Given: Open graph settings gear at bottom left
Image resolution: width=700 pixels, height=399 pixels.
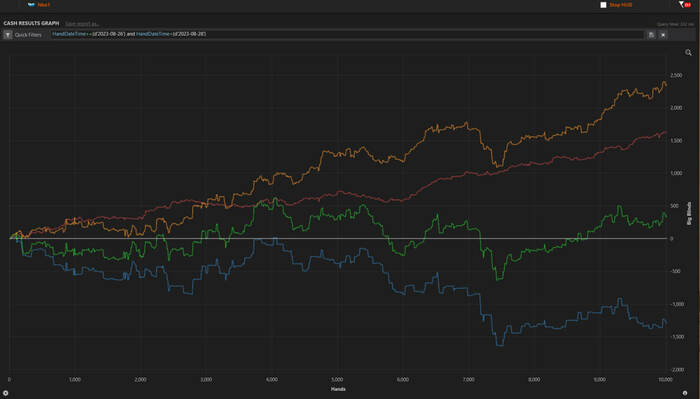Looking at the screenshot, I should point(5,393).
